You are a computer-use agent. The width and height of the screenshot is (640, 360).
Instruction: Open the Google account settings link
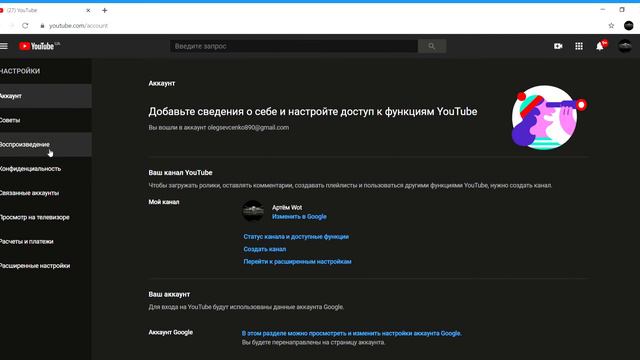coord(351,333)
